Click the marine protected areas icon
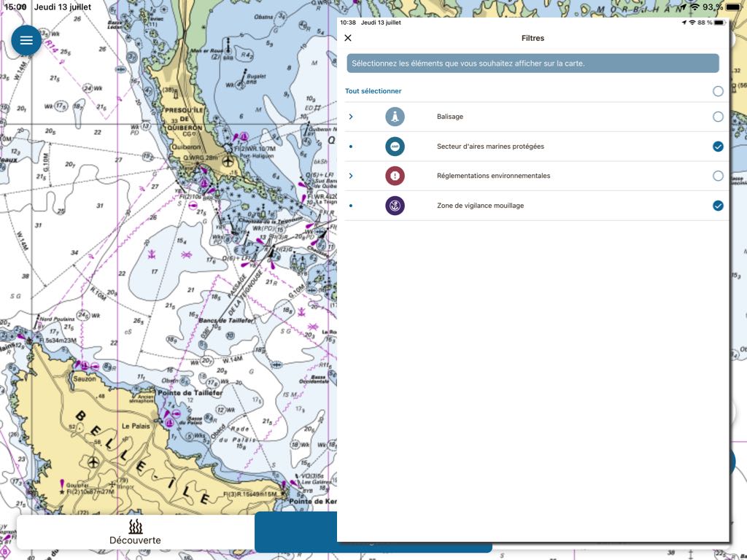747x560 pixels. tap(395, 147)
